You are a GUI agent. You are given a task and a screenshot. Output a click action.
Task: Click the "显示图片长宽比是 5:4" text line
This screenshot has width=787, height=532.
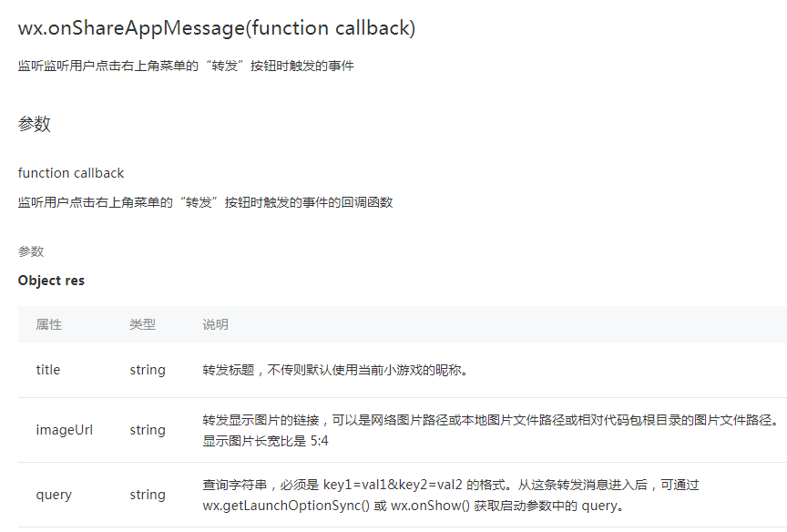click(265, 441)
